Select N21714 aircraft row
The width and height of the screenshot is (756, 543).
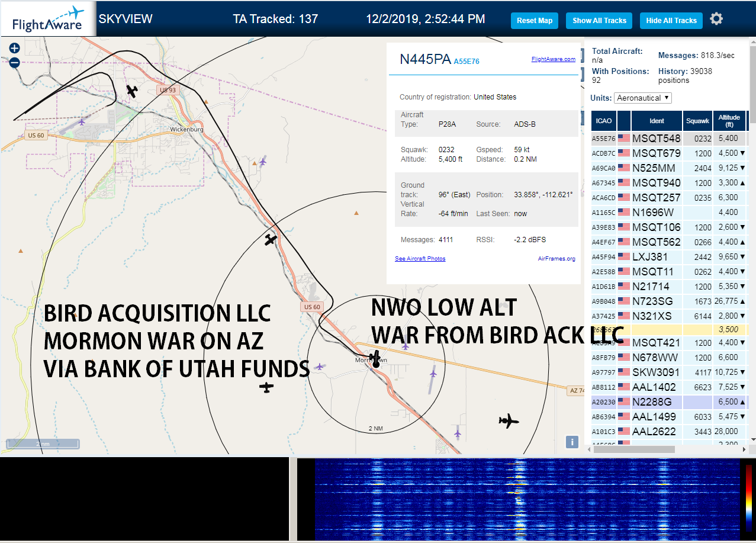pyautogui.click(x=669, y=287)
